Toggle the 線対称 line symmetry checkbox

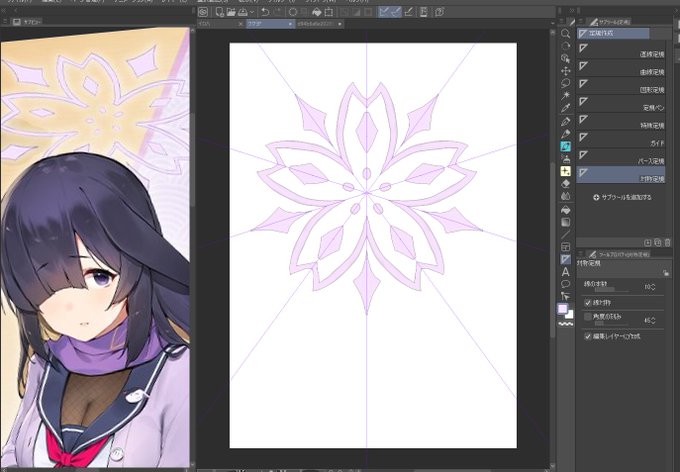pos(588,302)
